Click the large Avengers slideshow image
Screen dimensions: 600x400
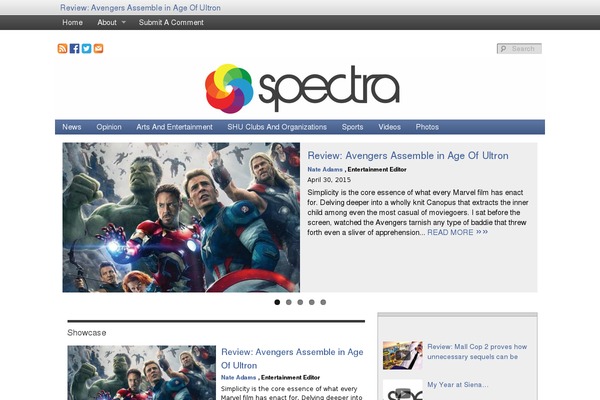click(x=181, y=217)
